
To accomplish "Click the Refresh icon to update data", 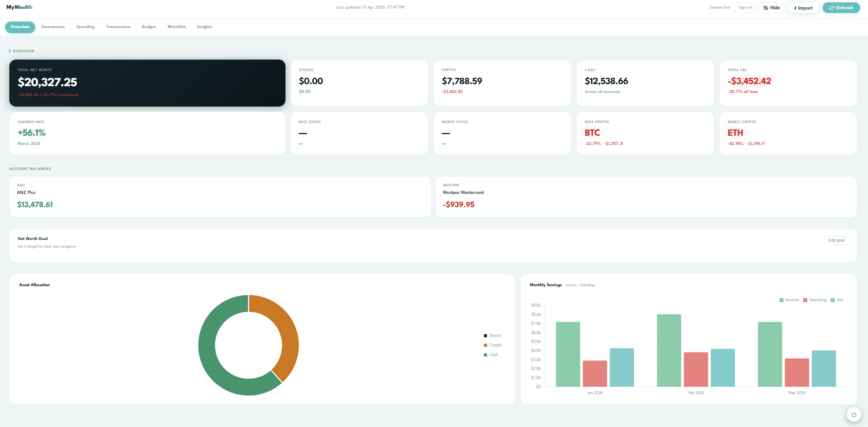I will [x=832, y=8].
